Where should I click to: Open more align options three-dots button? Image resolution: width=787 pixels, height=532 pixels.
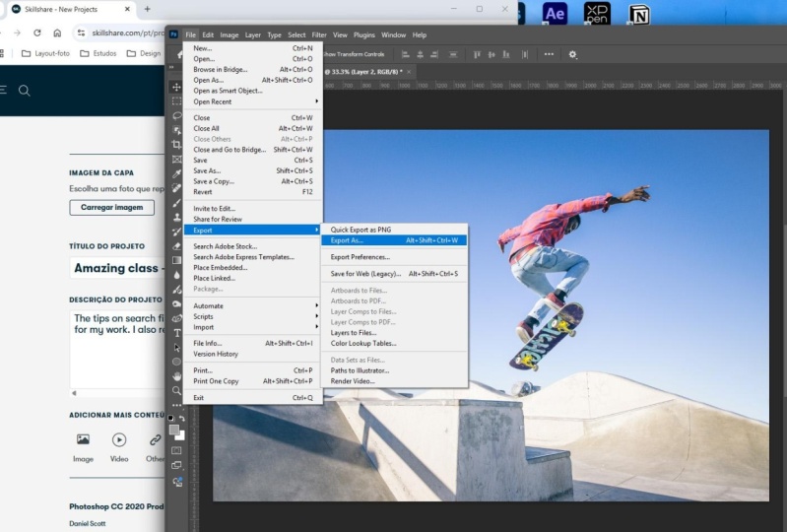pos(549,54)
